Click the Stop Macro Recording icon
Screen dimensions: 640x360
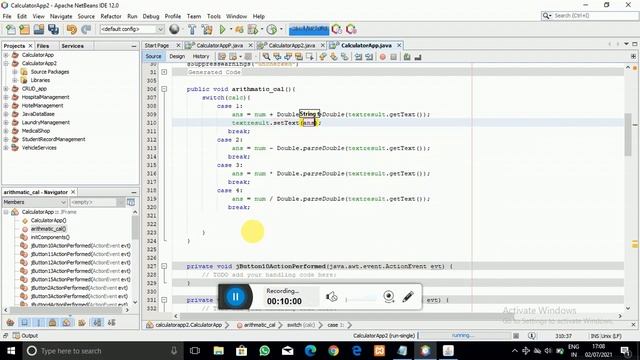click(393, 57)
